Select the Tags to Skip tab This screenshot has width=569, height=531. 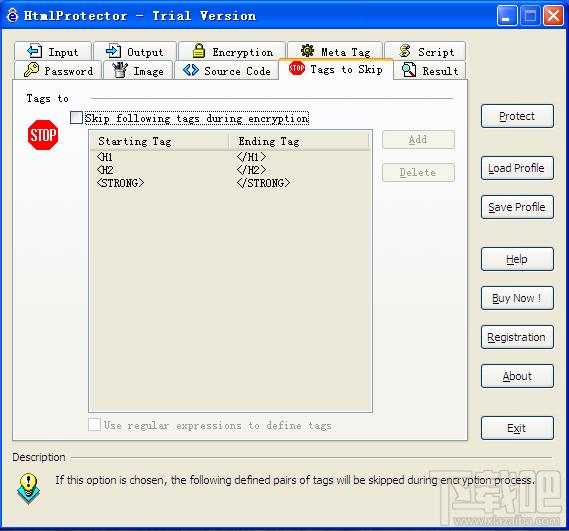click(x=336, y=69)
